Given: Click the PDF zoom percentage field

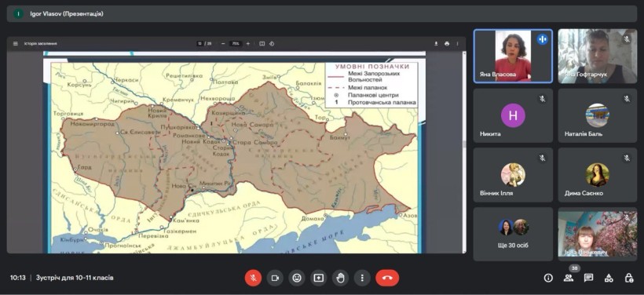Looking at the screenshot, I should point(236,43).
